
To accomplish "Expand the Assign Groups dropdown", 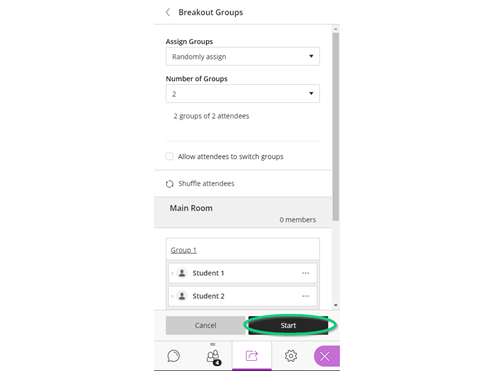I will [243, 56].
